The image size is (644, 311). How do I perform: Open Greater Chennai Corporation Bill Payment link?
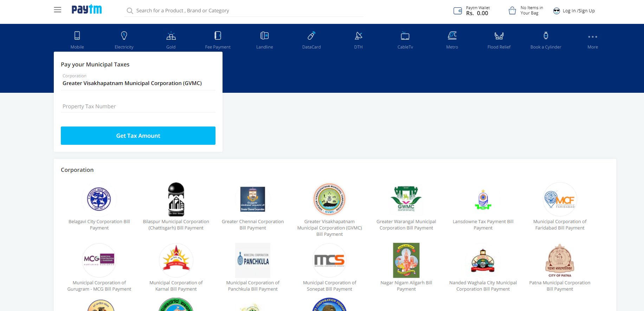point(253,225)
